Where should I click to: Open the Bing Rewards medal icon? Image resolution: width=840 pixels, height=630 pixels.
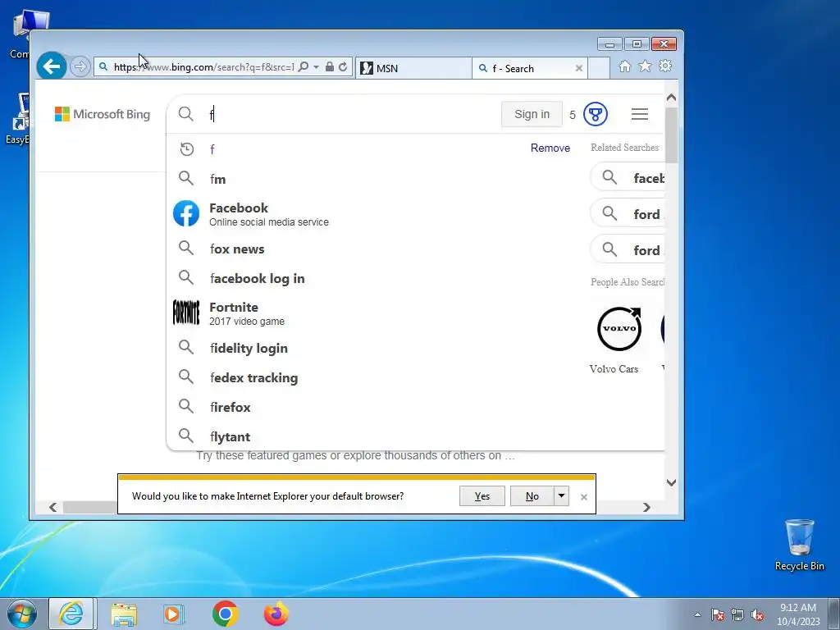(596, 114)
